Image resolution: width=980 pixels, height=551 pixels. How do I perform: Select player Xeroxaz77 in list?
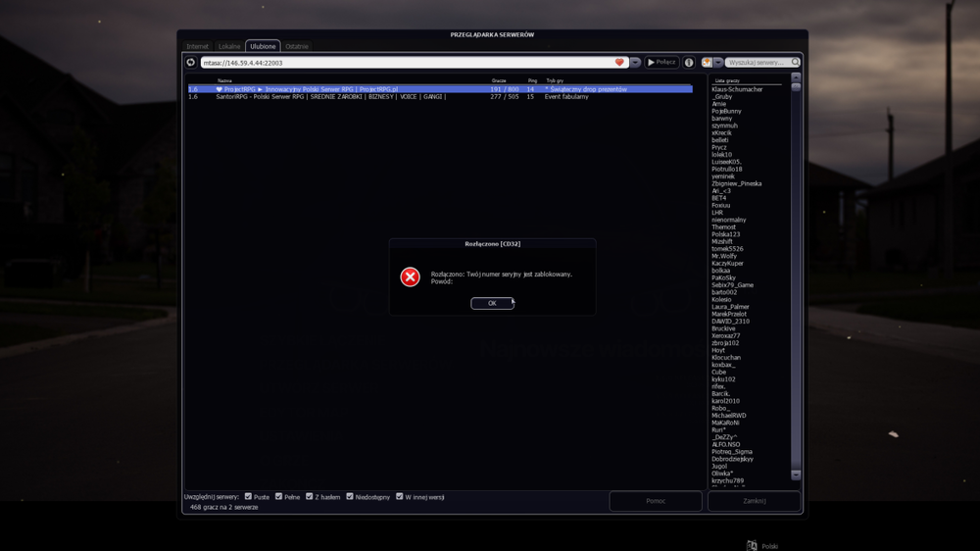(725, 336)
